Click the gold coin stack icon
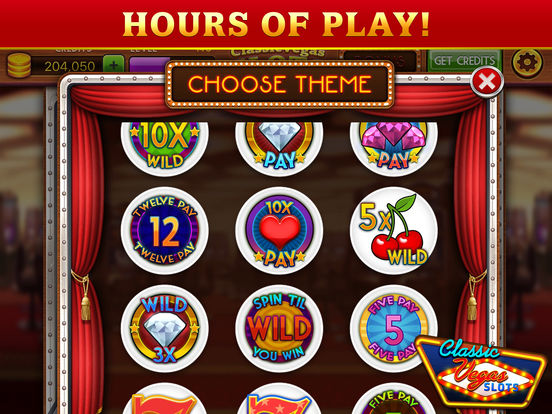This screenshot has width=552, height=414. pyautogui.click(x=19, y=65)
